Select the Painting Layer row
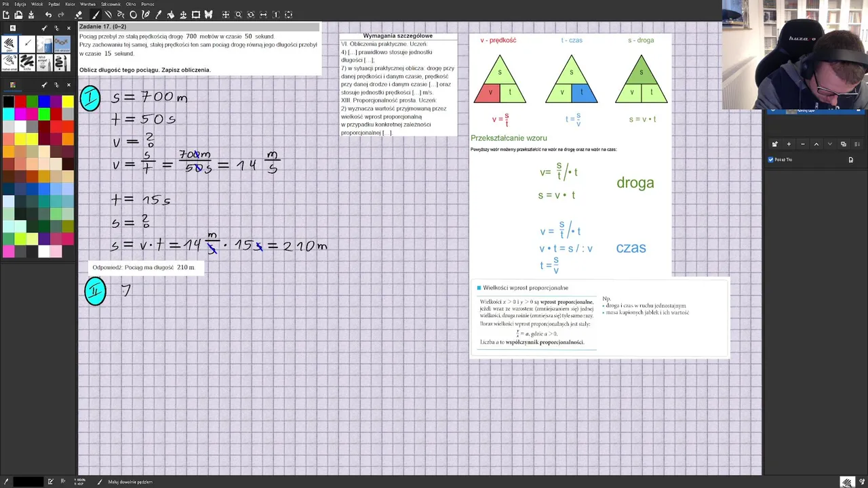Screen dimensions: 868x488 [816, 112]
